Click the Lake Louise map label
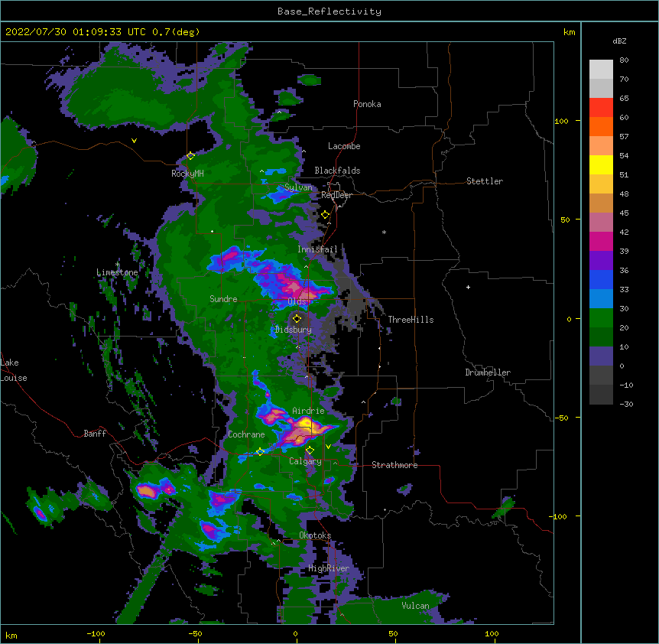659x644 pixels. (14, 370)
